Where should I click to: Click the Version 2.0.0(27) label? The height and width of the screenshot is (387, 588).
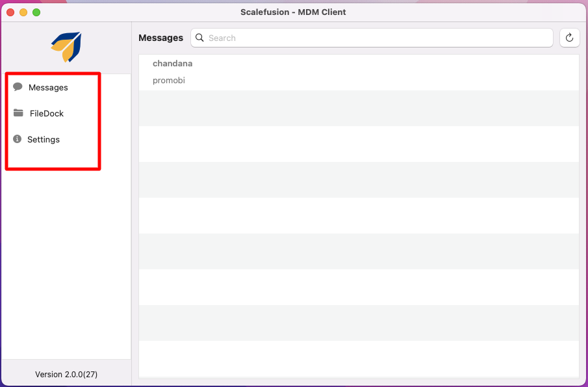coord(66,374)
